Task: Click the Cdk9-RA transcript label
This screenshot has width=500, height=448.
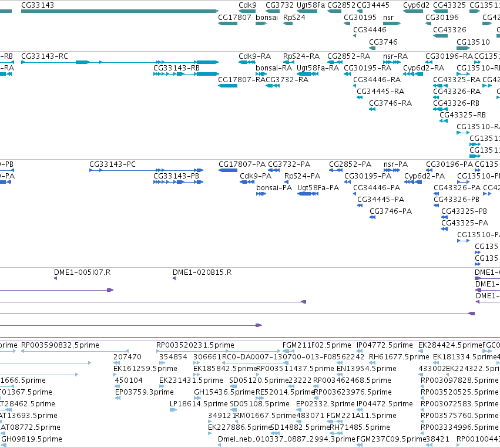Action: click(x=255, y=56)
